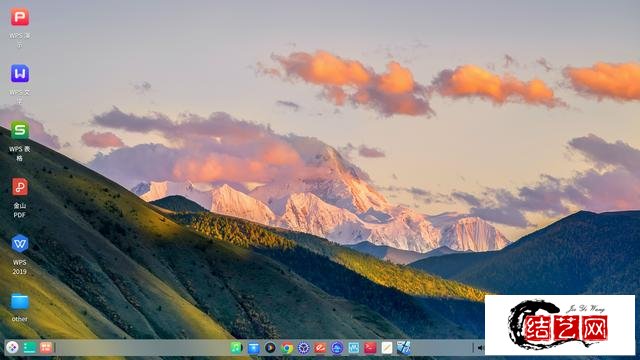The height and width of the screenshot is (360, 640).
Task: Launch the green music player from dock
Action: point(236,348)
